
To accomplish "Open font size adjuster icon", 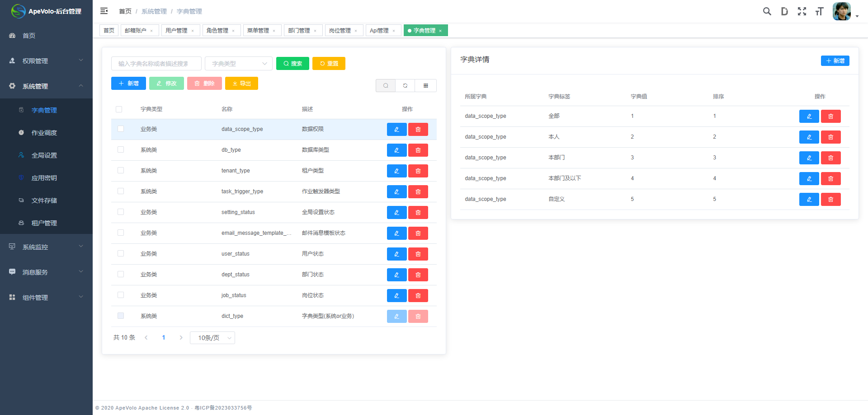I will tap(819, 11).
